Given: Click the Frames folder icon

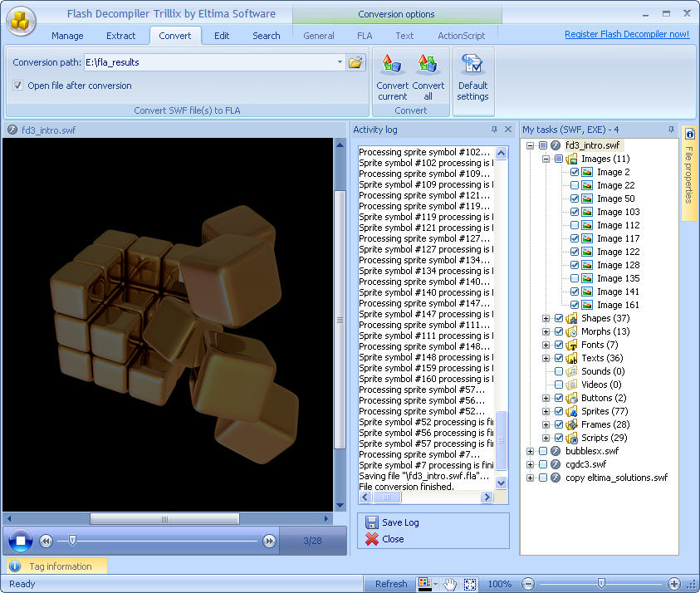Looking at the screenshot, I should [x=571, y=424].
